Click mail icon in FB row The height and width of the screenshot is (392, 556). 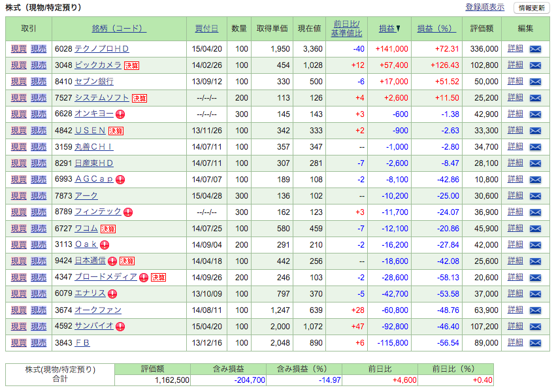coord(535,343)
